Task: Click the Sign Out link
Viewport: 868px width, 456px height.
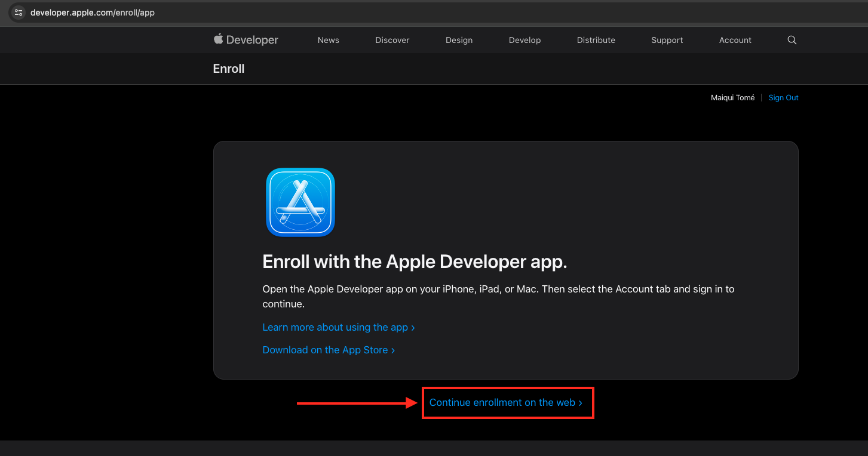Action: point(783,98)
